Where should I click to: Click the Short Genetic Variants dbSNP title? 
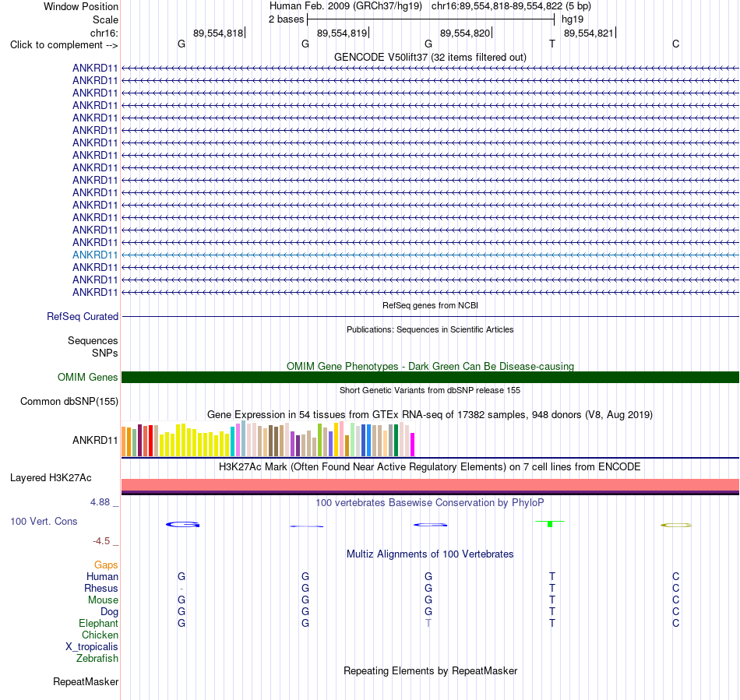pos(430,390)
